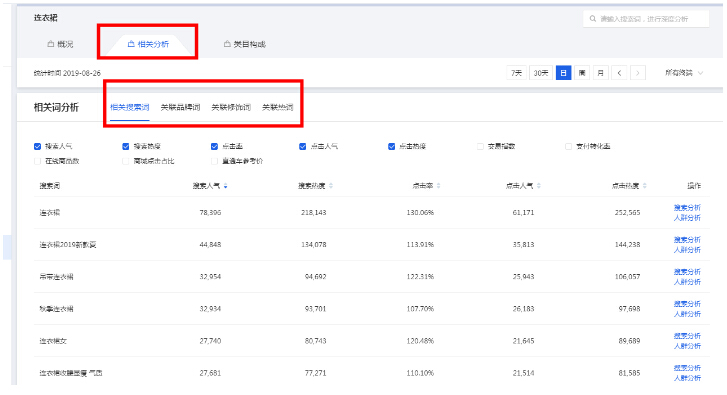727x395 pixels.
Task: Sort by the 点击热度 column arrows
Action: point(645,186)
